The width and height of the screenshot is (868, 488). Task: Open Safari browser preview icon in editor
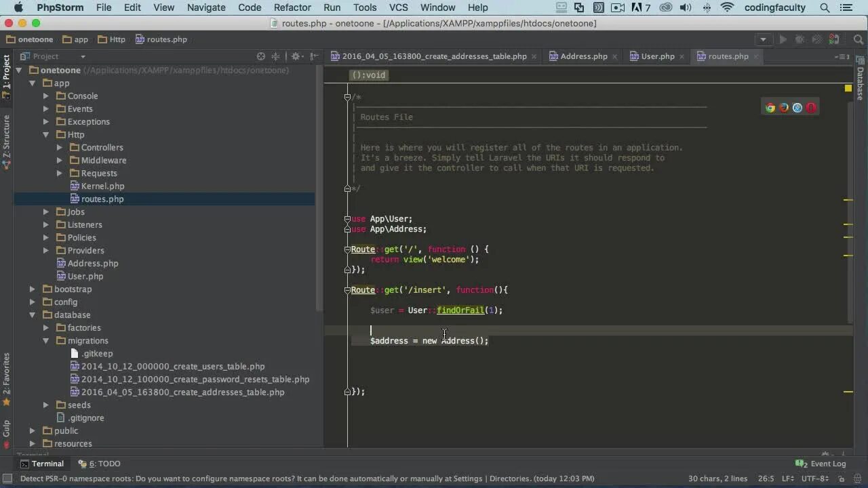[x=797, y=108]
